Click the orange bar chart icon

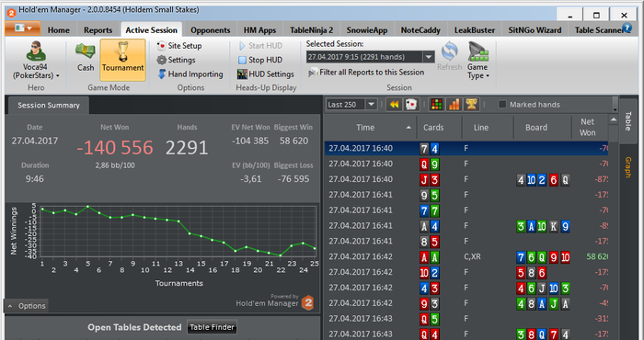[x=454, y=105]
